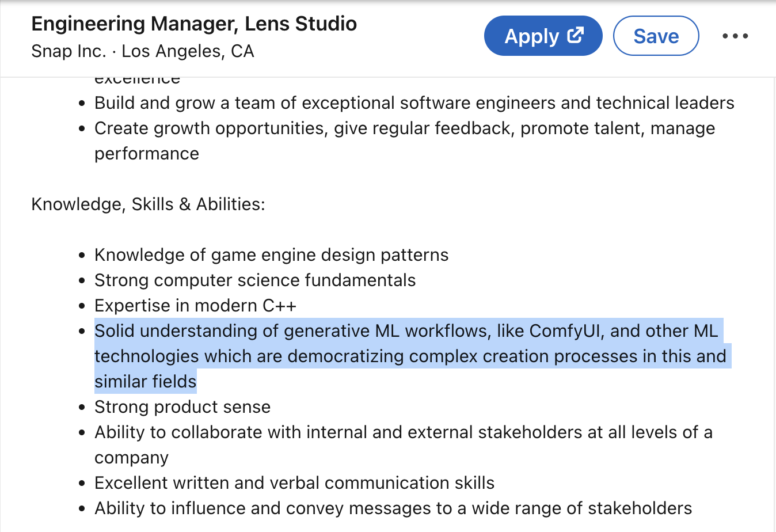This screenshot has height=532, width=776.
Task: Click the Expertise in modern C++ line
Action: pyautogui.click(x=195, y=306)
